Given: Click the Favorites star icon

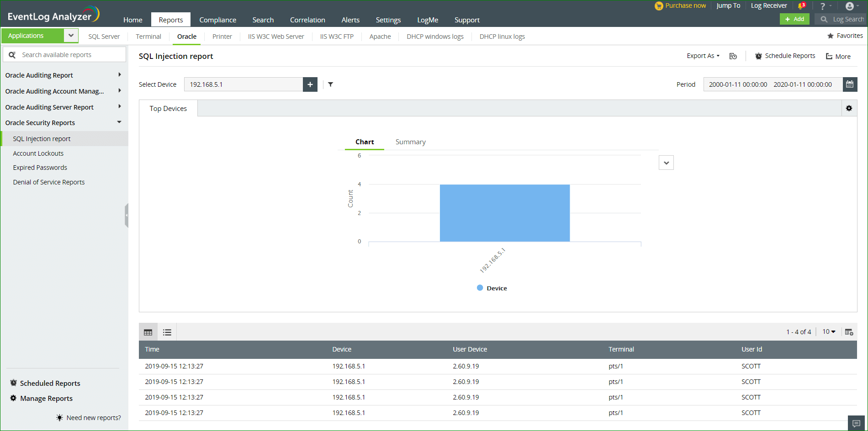Looking at the screenshot, I should pos(831,36).
